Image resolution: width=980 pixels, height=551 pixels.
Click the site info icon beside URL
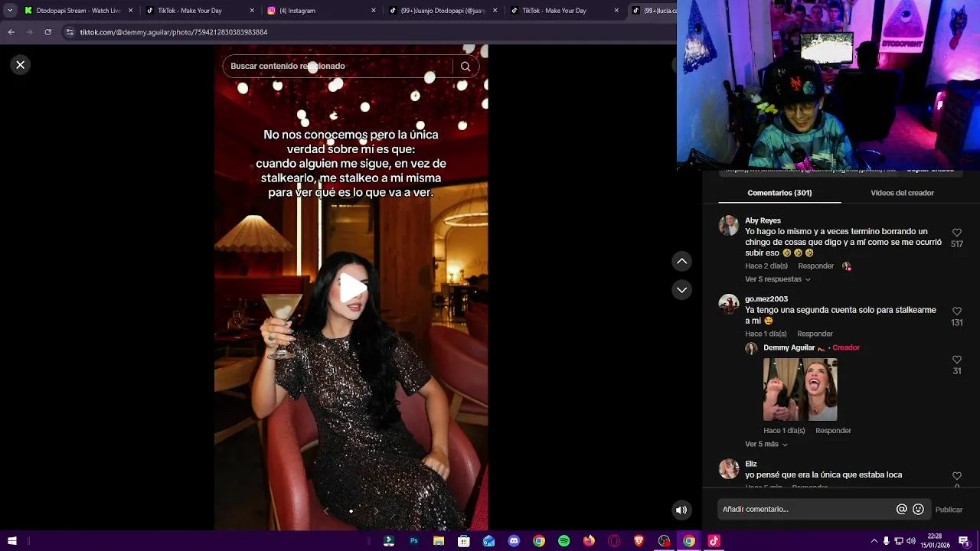pyautogui.click(x=70, y=32)
